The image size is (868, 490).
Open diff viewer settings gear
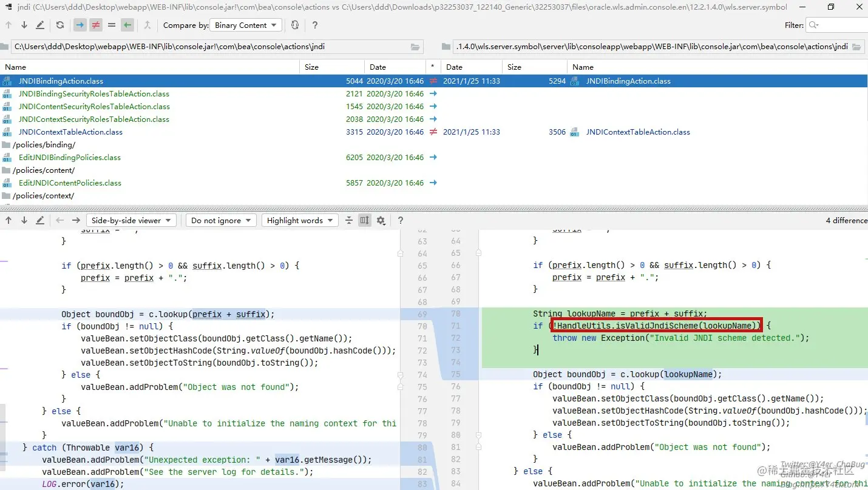[381, 221]
